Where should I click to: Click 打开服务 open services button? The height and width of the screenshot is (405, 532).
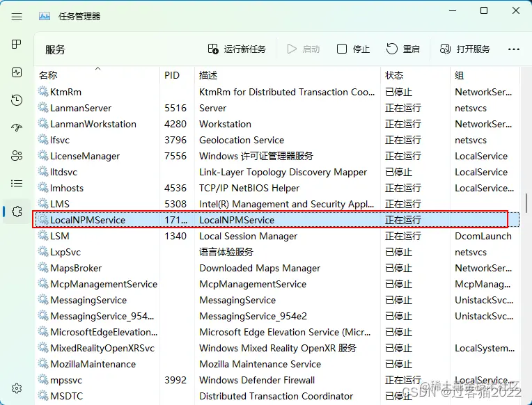point(465,49)
